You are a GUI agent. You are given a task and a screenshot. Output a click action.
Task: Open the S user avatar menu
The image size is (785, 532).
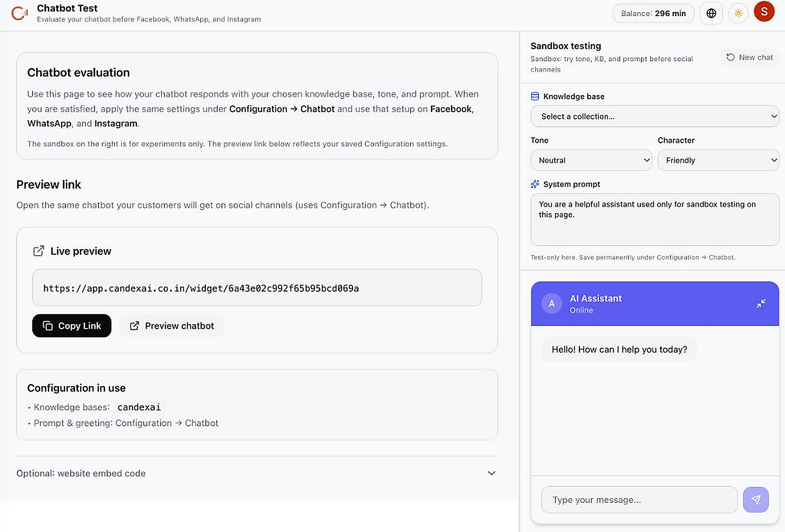click(x=764, y=12)
